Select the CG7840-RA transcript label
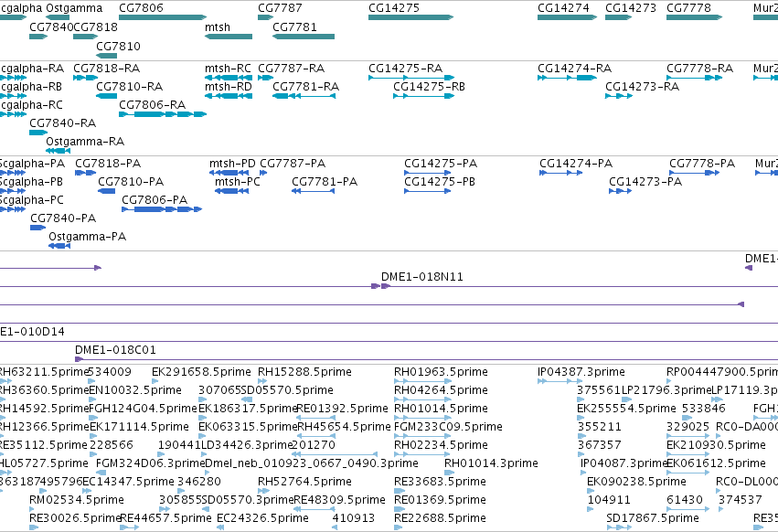Viewport: 778px width, 532px height. pyautogui.click(x=62, y=123)
